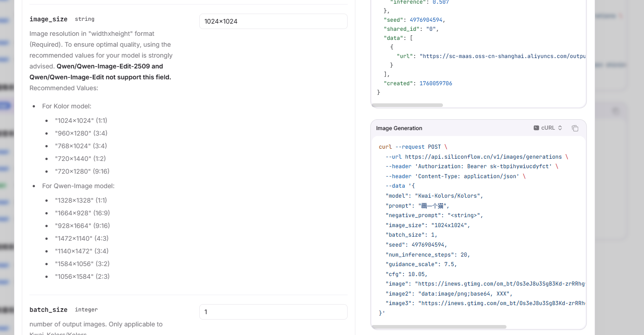Select the "768×1024" (3:4) value
644x335 pixels.
tap(81, 146)
